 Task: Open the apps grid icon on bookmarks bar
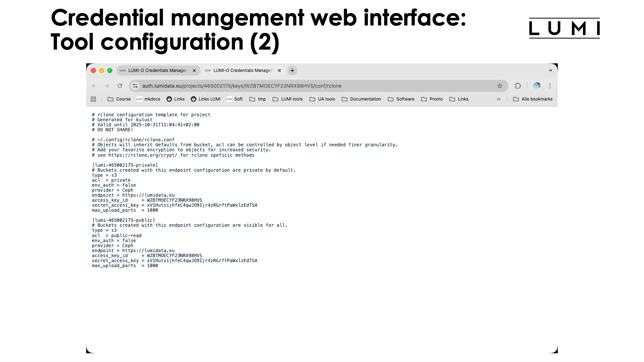(x=93, y=99)
